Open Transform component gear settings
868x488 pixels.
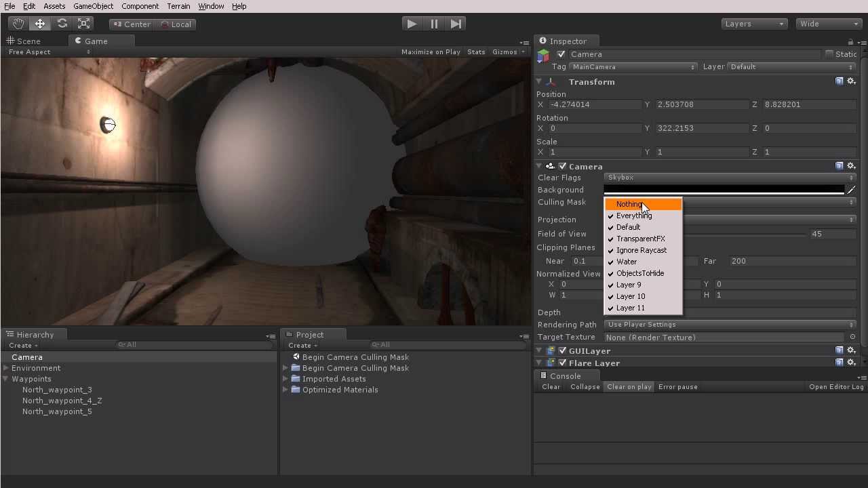coord(851,81)
